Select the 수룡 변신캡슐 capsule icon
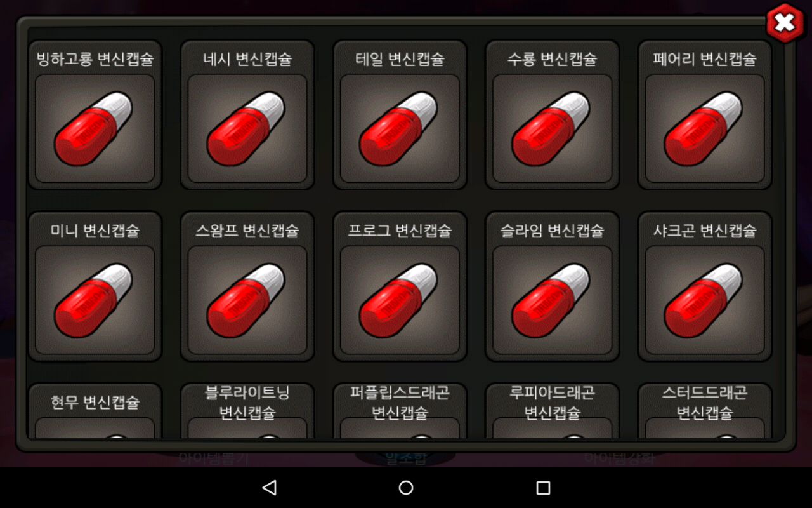812x508 pixels. (552, 129)
